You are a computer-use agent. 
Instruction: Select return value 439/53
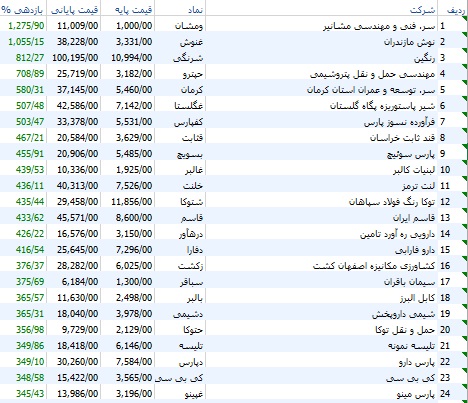tap(30, 170)
